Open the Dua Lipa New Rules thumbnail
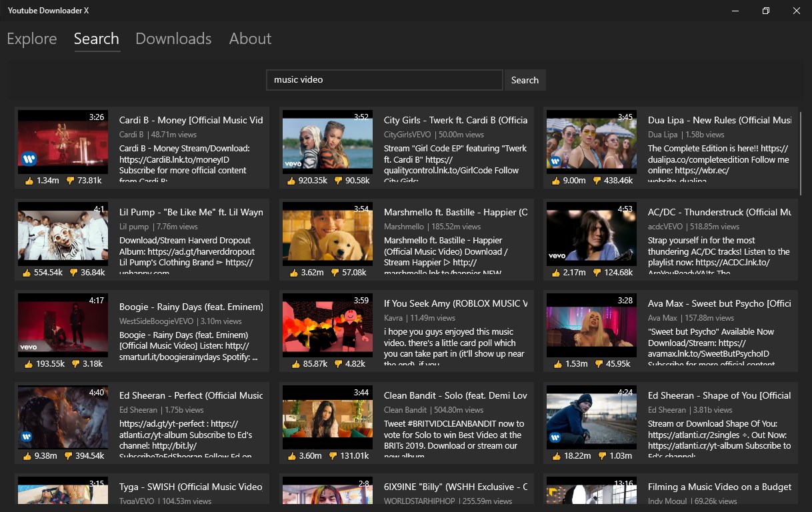This screenshot has width=812, height=512. (591, 141)
